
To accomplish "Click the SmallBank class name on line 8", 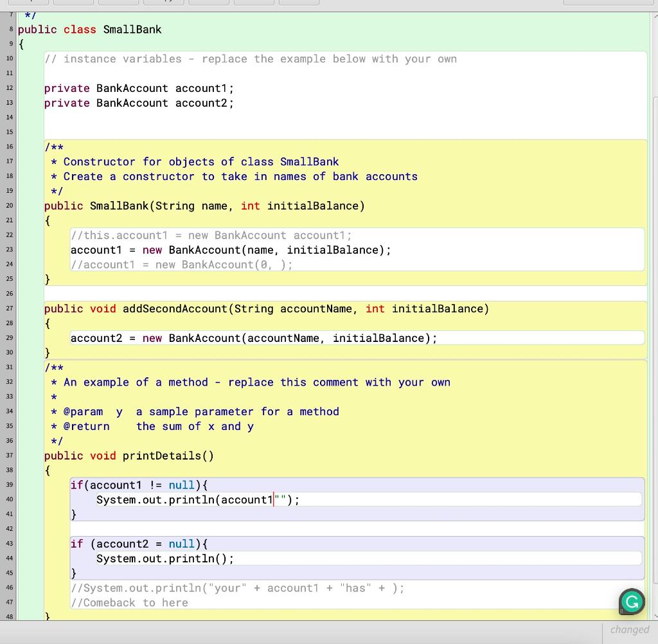I will pyautogui.click(x=132, y=29).
